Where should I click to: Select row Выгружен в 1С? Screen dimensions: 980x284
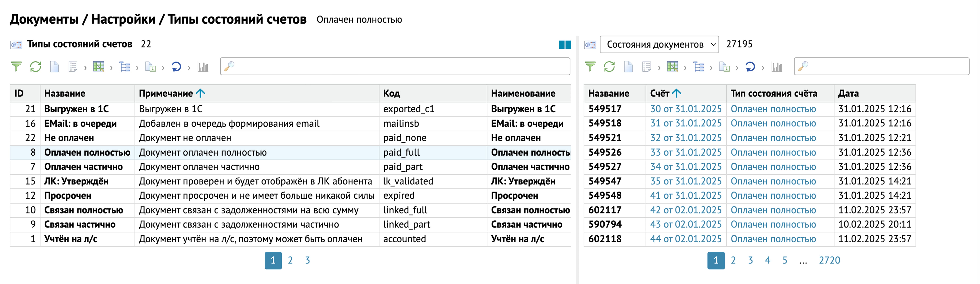click(290, 109)
